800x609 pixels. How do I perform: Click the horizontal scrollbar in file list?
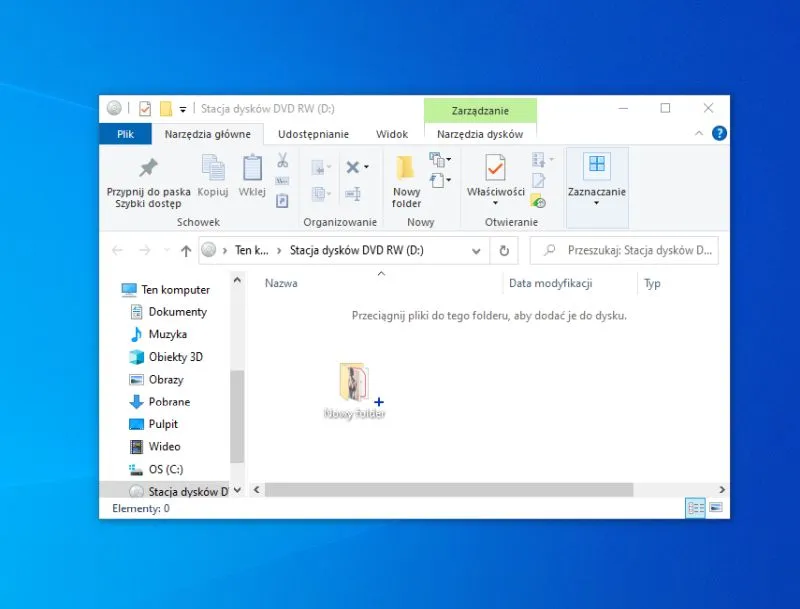pos(450,490)
